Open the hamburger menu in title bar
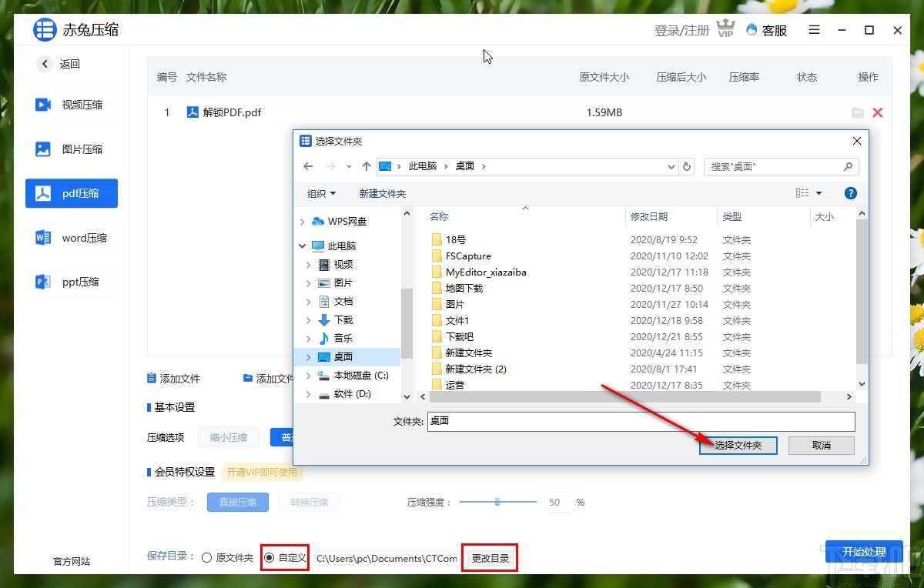Viewport: 924px width, 588px height. pos(815,30)
